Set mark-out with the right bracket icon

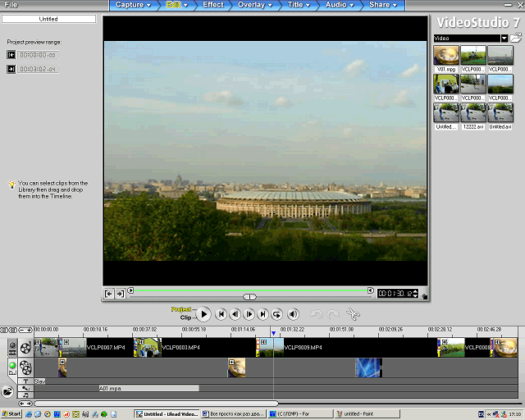pyautogui.click(x=121, y=294)
